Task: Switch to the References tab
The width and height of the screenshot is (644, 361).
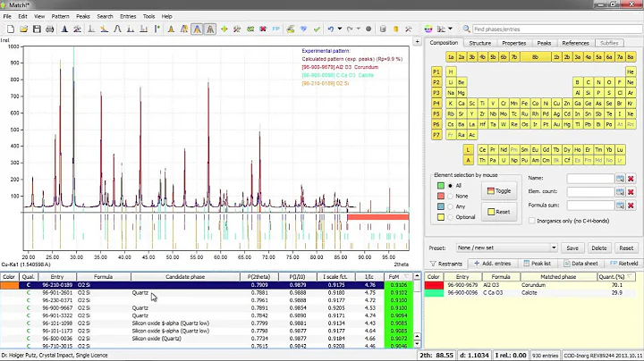Action: pos(575,43)
